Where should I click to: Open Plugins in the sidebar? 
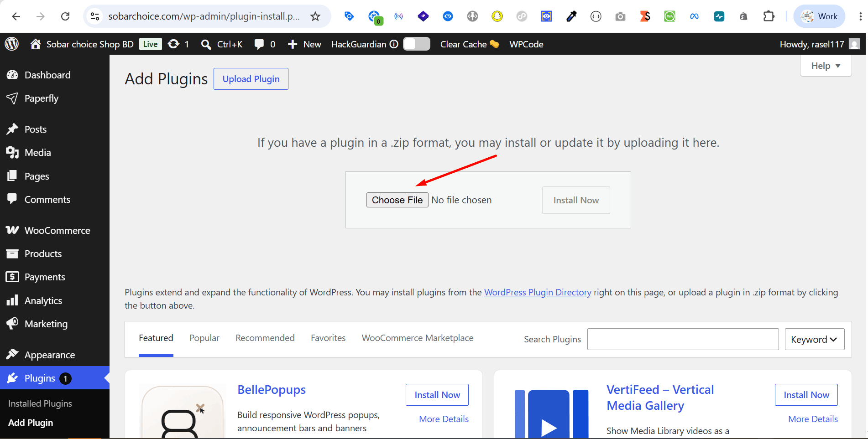coord(55,378)
